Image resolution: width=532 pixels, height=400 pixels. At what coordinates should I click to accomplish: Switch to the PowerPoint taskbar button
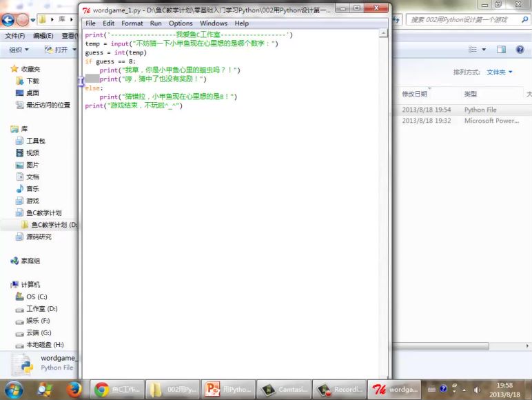(229, 390)
